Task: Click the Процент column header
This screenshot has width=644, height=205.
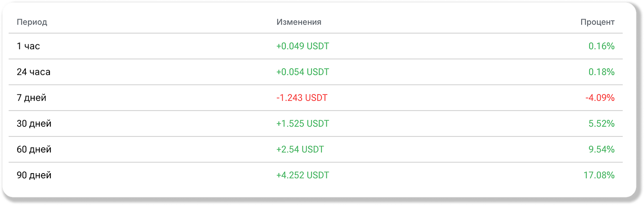Action: (597, 22)
